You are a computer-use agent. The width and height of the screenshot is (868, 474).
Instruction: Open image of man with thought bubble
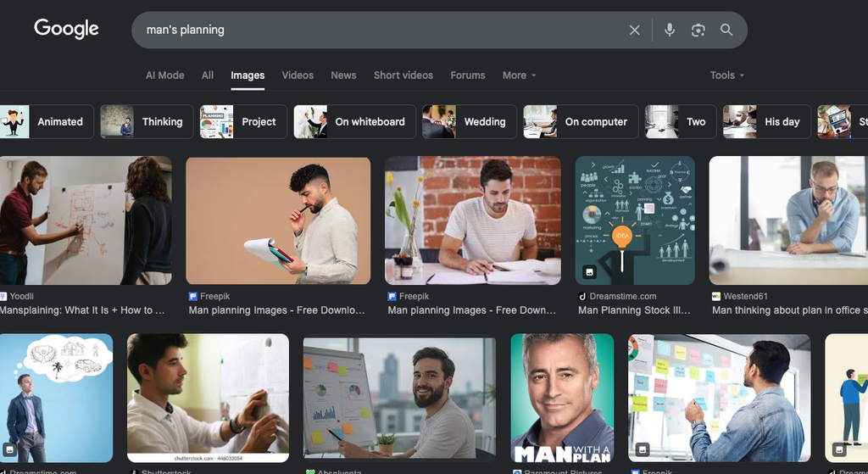point(57,398)
